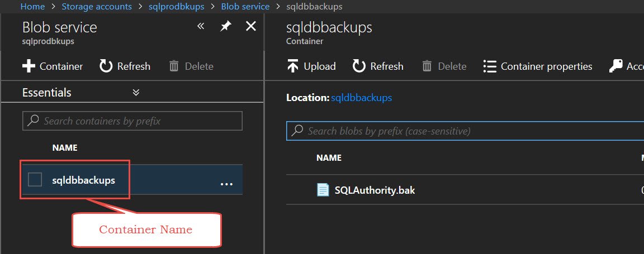
Task: Click the sqldbbackups Location link
Action: (362, 98)
